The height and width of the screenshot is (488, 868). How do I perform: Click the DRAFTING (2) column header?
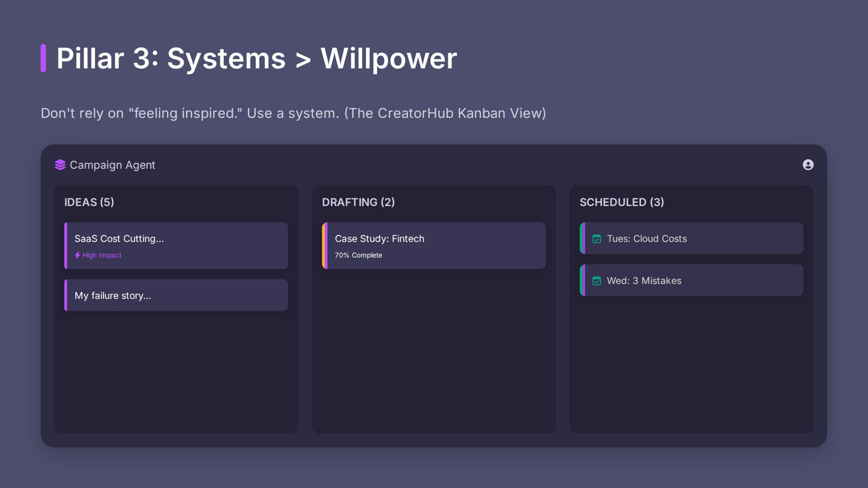pyautogui.click(x=358, y=202)
